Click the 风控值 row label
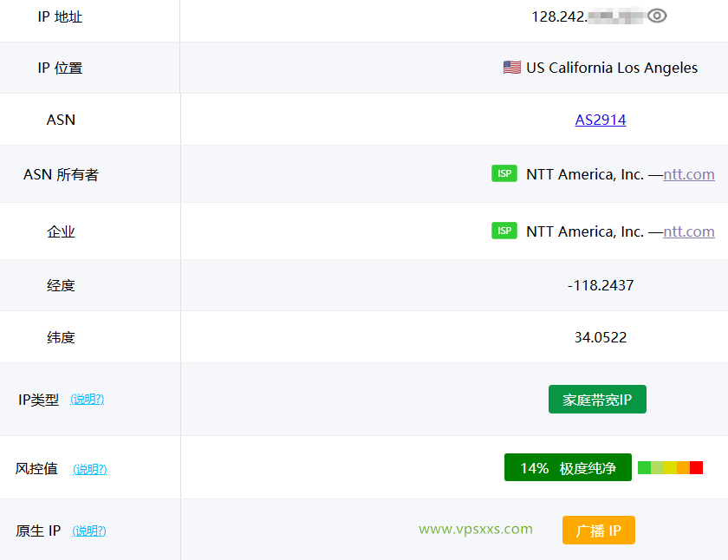Image resolution: width=728 pixels, height=560 pixels. point(36,468)
